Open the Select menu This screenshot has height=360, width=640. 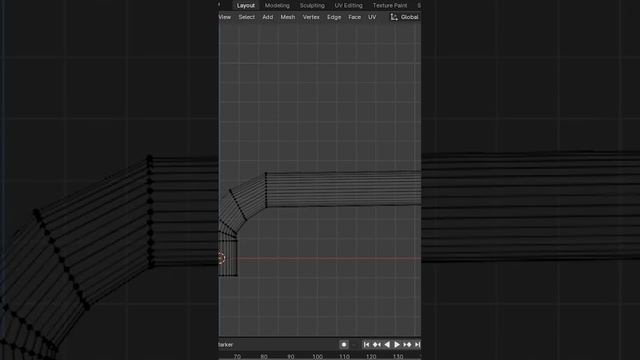tap(247, 17)
